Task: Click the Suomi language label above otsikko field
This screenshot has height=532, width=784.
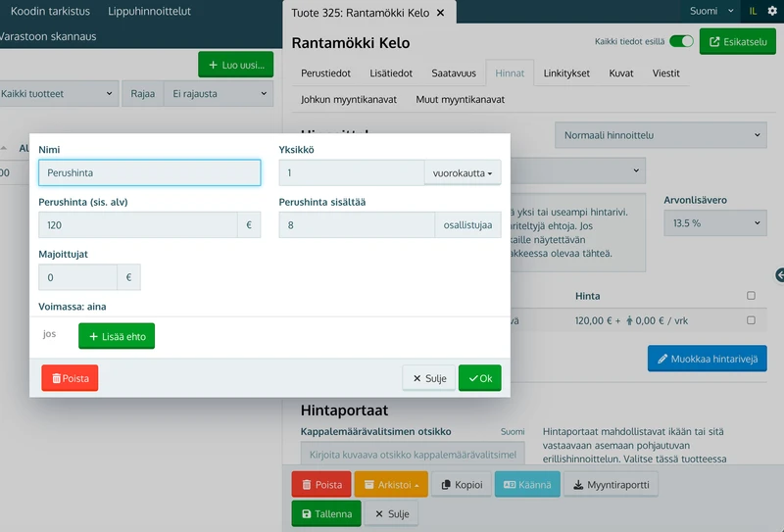Action: point(513,431)
